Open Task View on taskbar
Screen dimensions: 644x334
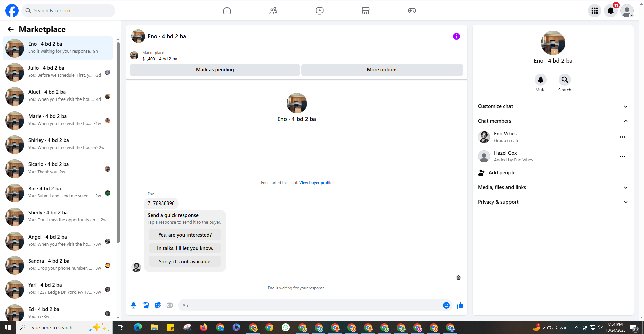point(121,327)
